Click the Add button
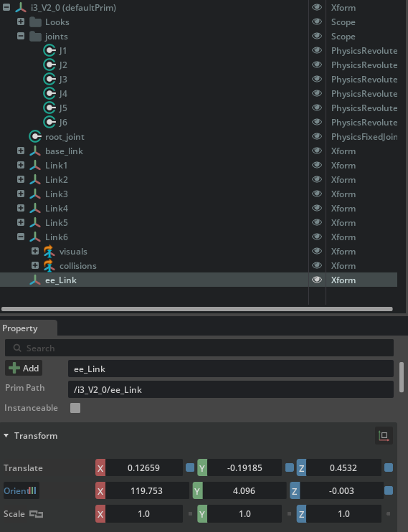 (24, 368)
